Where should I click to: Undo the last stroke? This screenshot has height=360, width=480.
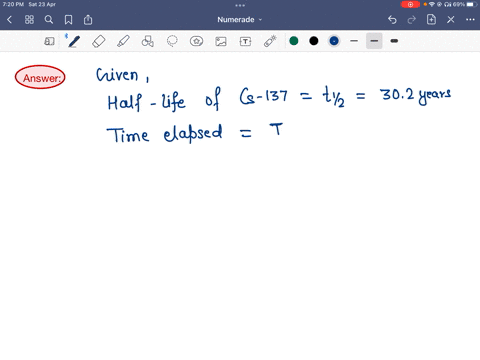[x=392, y=20]
